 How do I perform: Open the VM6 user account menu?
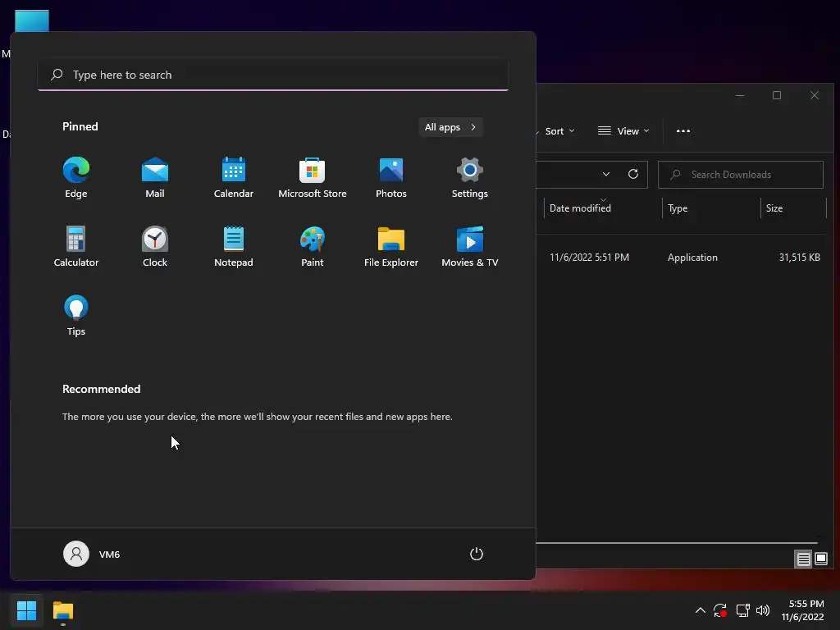point(92,554)
